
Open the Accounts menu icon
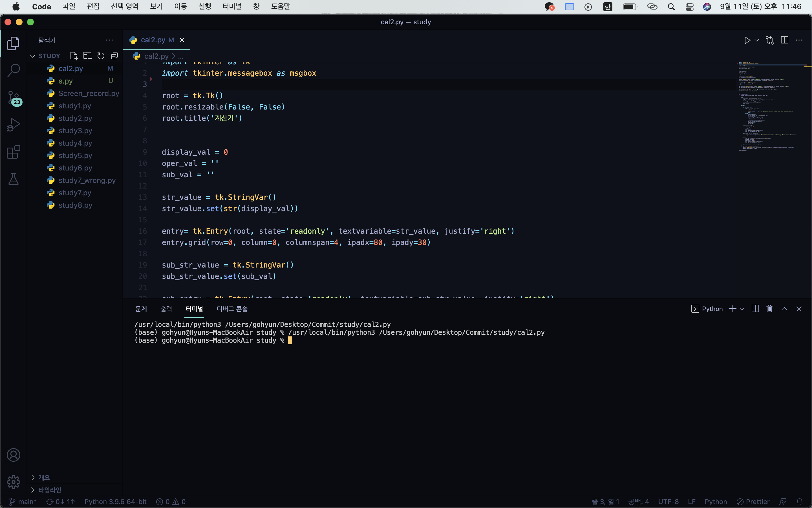[x=14, y=455]
